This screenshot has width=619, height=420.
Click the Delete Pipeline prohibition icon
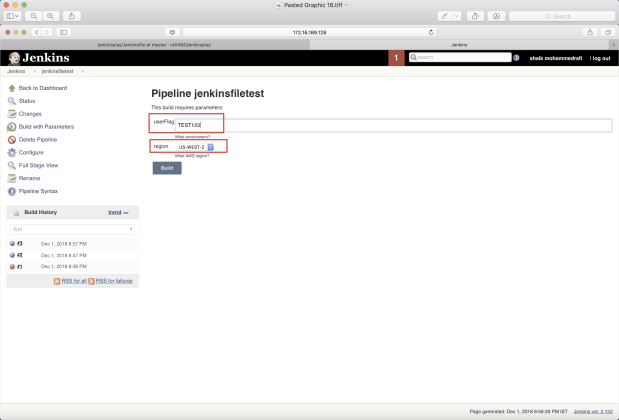click(12, 140)
